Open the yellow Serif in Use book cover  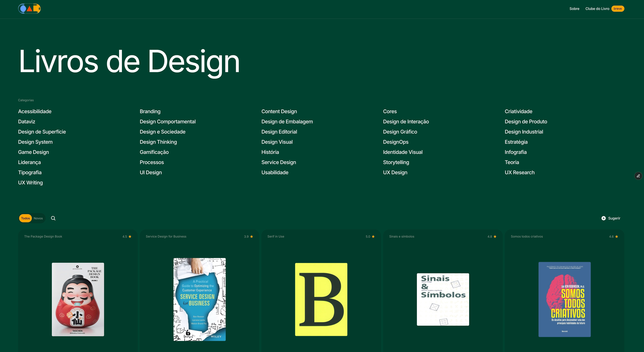point(321,299)
